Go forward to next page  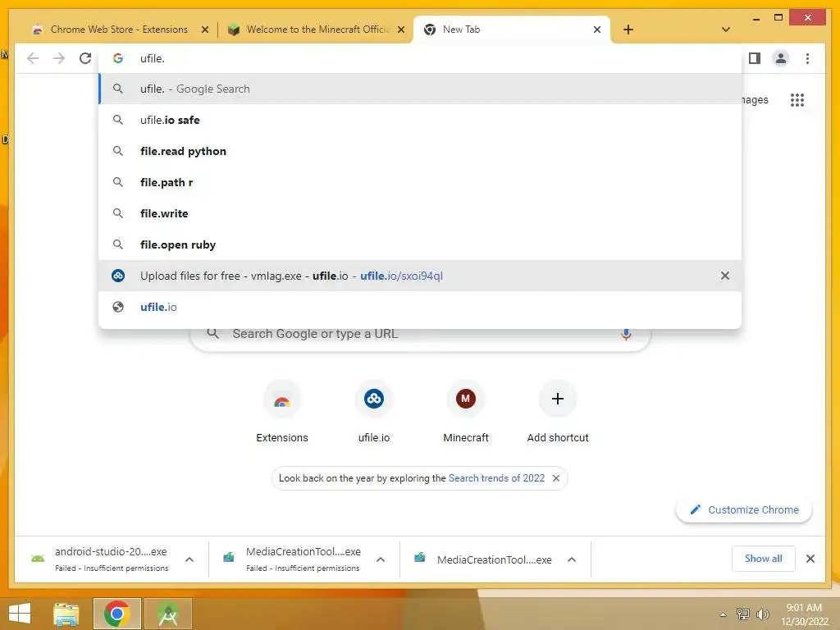pyautogui.click(x=59, y=58)
